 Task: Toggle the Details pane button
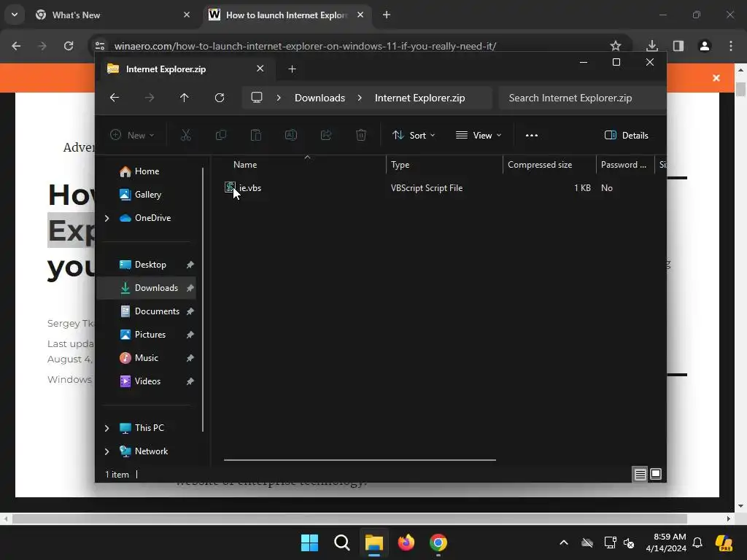click(x=627, y=135)
